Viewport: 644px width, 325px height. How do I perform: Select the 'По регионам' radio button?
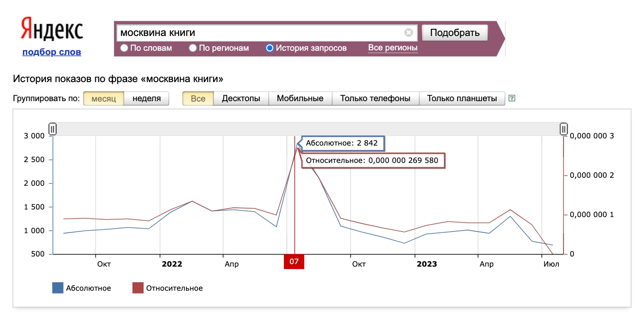tap(193, 48)
